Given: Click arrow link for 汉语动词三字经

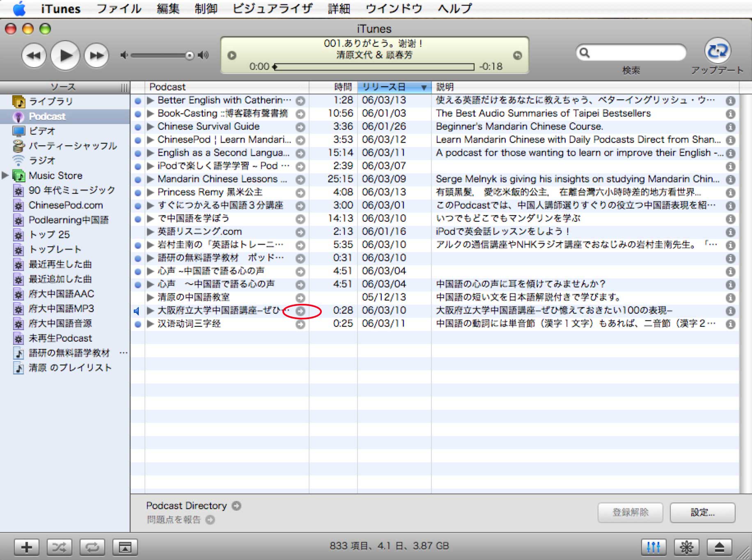Looking at the screenshot, I should coord(300,324).
